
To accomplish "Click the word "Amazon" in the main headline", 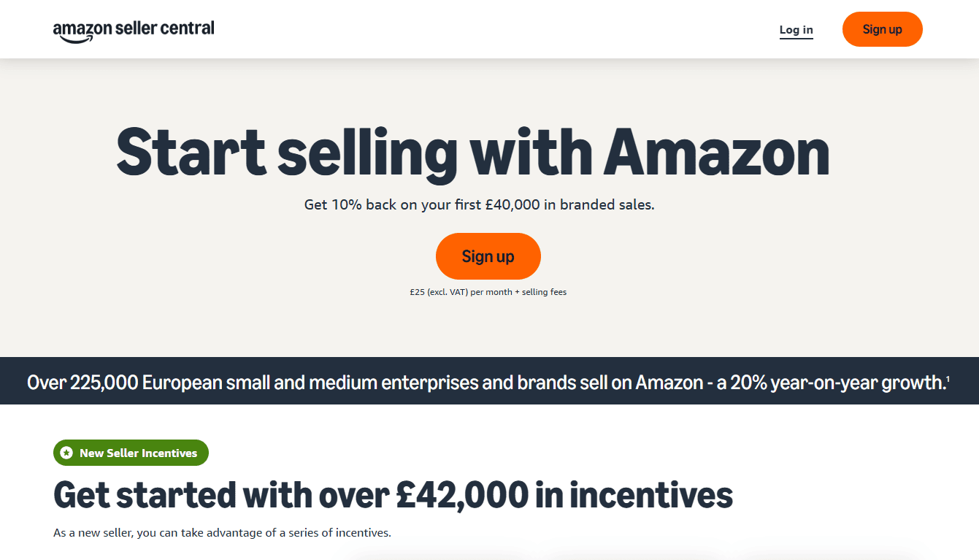I will click(716, 153).
